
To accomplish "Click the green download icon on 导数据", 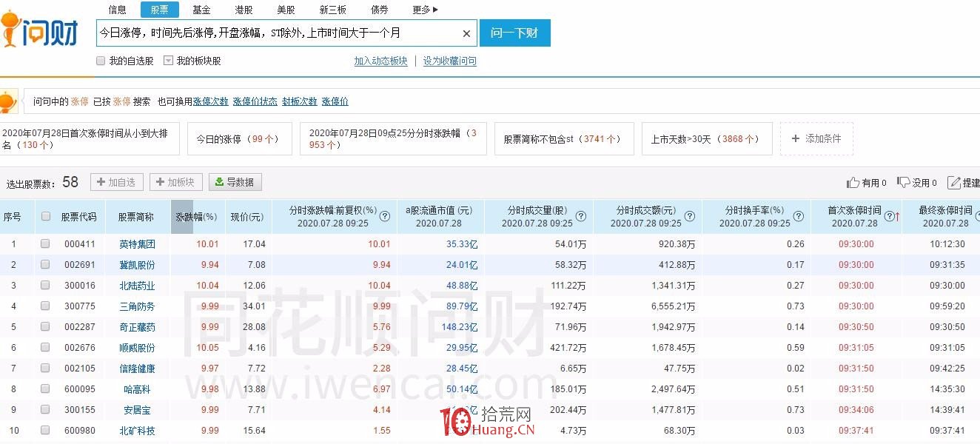I will (x=220, y=181).
